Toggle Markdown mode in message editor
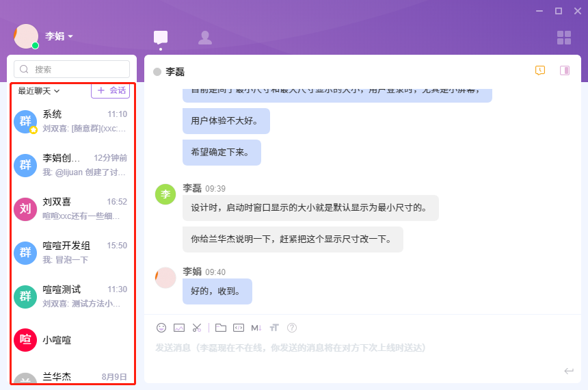 tap(256, 328)
